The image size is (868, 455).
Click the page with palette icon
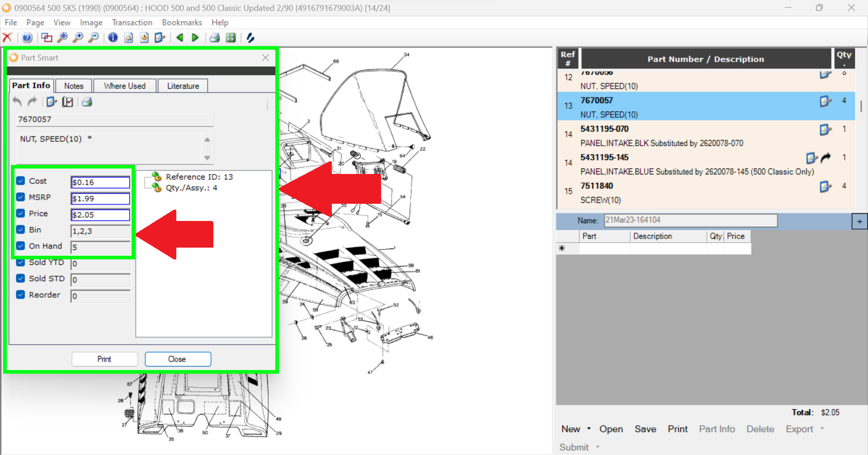click(x=128, y=38)
